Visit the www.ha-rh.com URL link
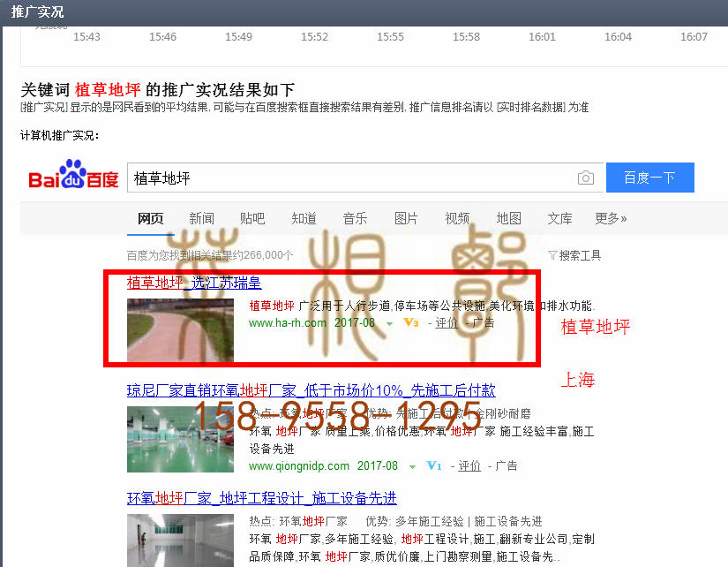Image resolution: width=728 pixels, height=567 pixels. 288,322
